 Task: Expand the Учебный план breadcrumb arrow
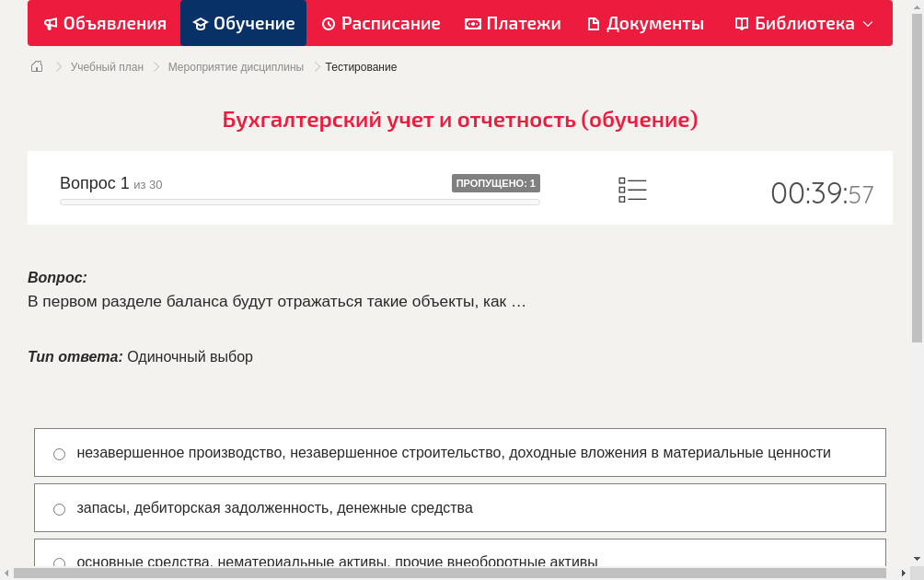coord(155,66)
